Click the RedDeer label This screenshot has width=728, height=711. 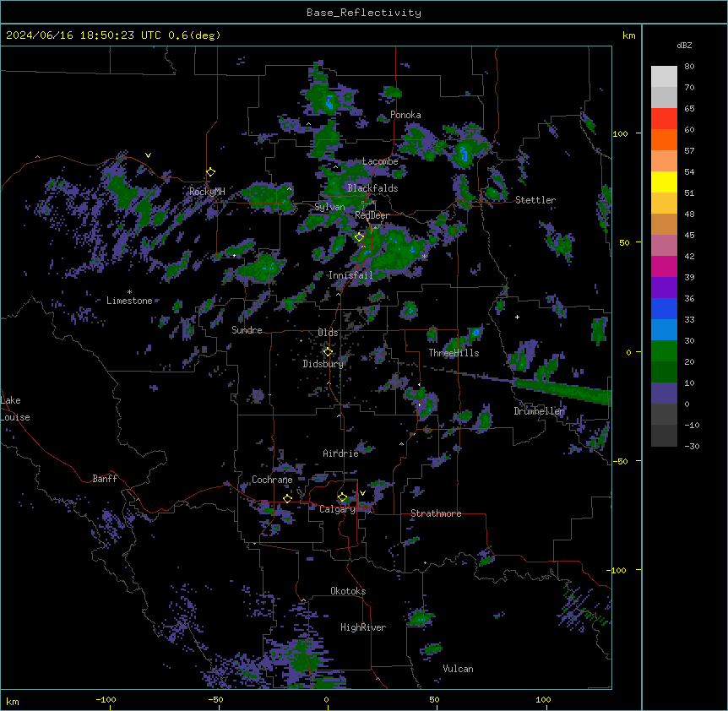pyautogui.click(x=372, y=215)
